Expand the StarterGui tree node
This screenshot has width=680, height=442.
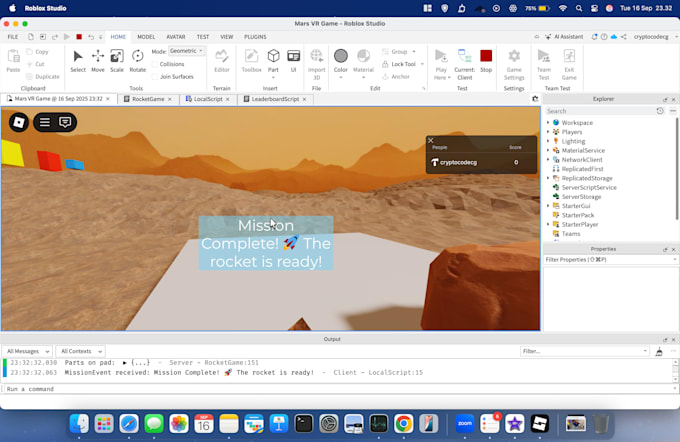pos(548,206)
